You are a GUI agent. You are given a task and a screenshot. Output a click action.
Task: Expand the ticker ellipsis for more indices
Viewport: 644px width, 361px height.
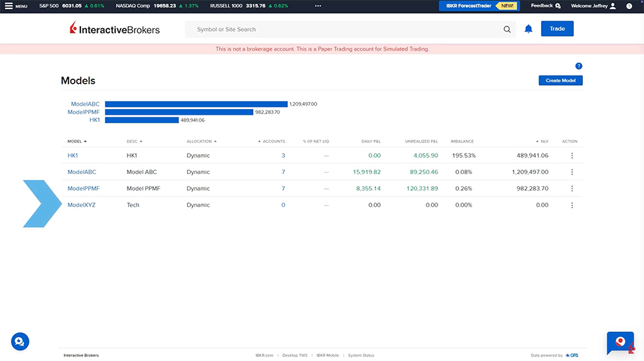click(318, 6)
